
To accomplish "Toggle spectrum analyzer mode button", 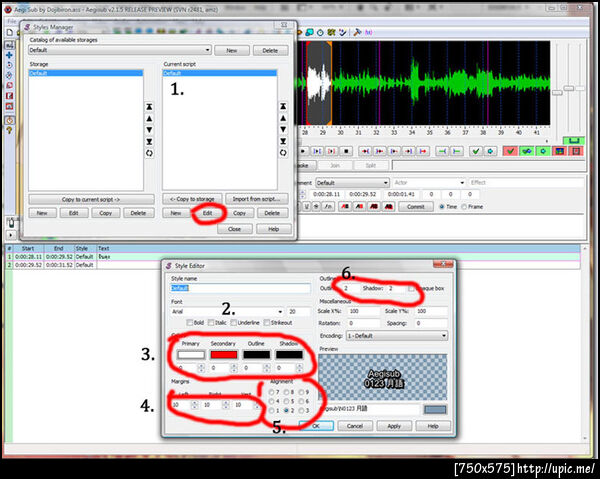I will [559, 151].
